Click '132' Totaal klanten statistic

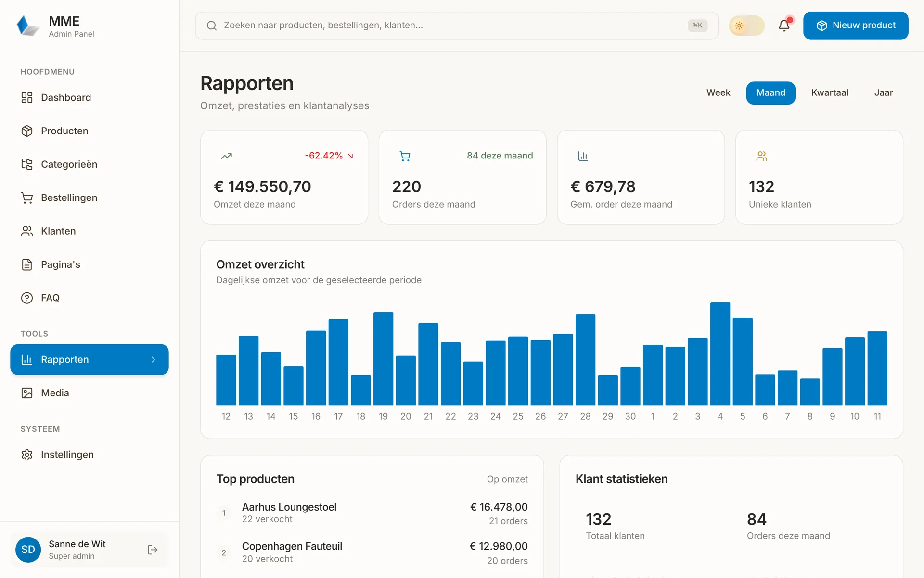coord(599,519)
